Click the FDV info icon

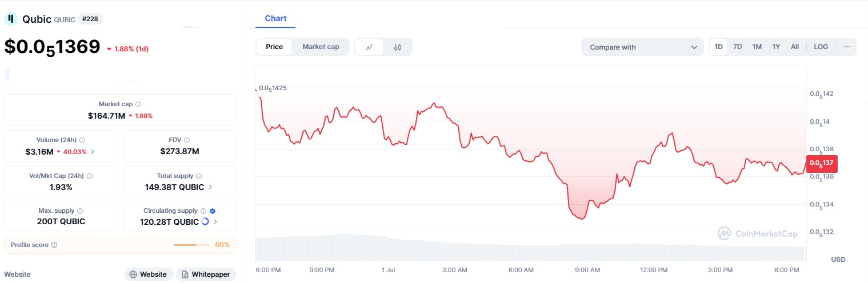click(187, 140)
